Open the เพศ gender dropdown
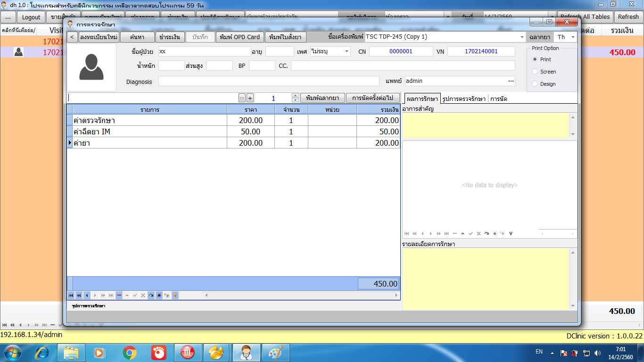The height and width of the screenshot is (362, 644). 347,51
